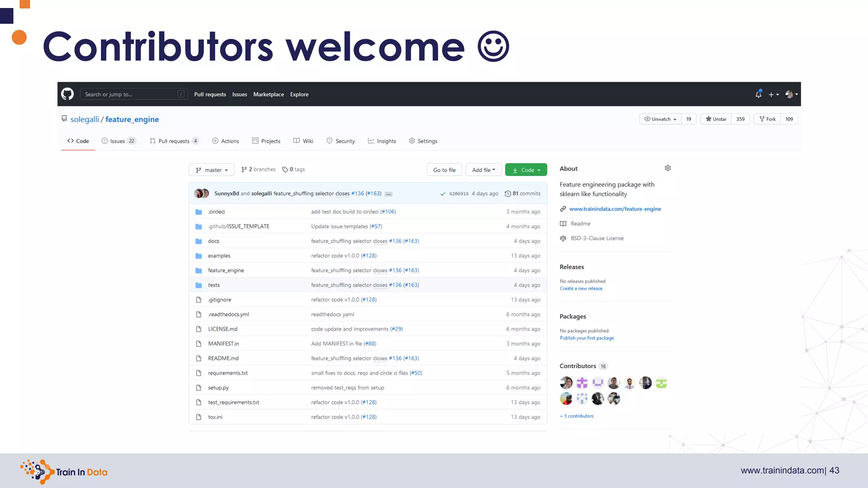Click the Readme link in About
The width and height of the screenshot is (868, 488).
click(x=580, y=224)
